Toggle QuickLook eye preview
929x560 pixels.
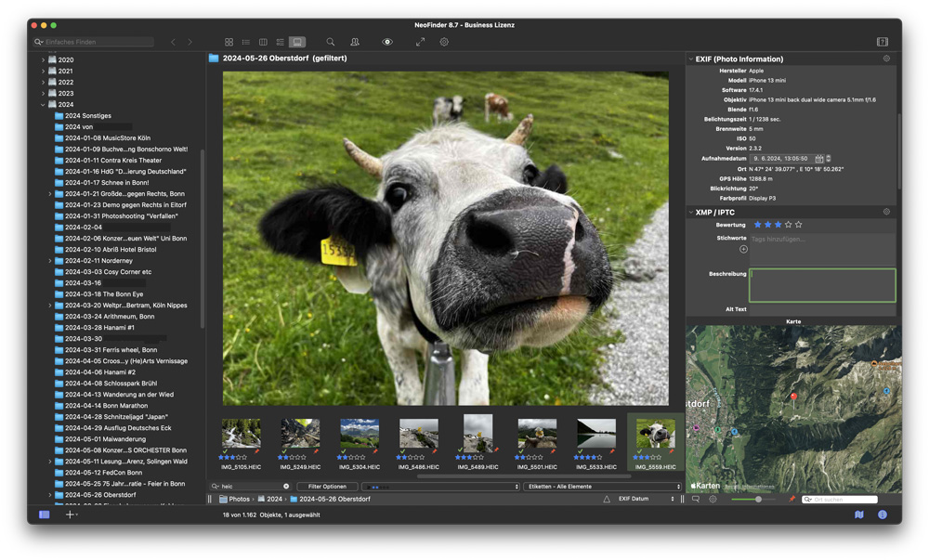tap(387, 42)
